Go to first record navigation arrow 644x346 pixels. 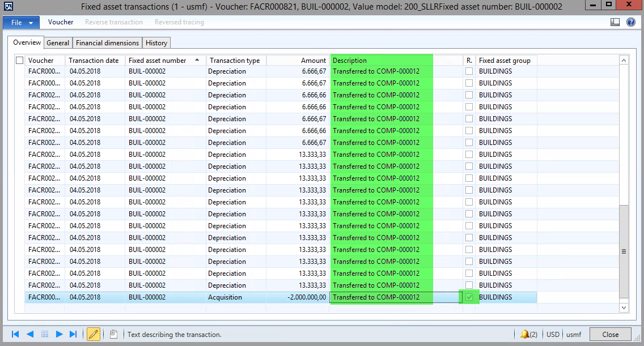pyautogui.click(x=15, y=334)
